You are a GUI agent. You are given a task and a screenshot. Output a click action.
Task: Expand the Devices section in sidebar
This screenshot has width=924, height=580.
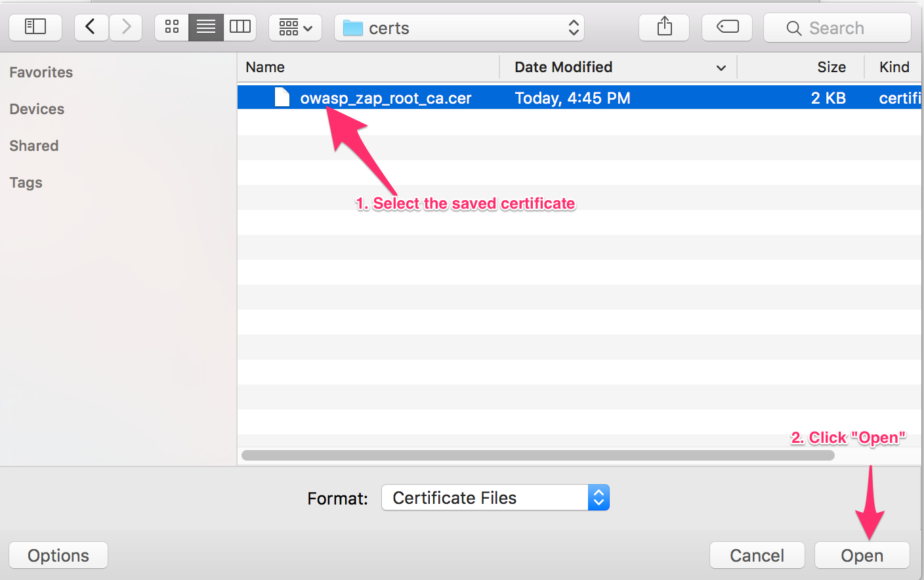click(36, 109)
